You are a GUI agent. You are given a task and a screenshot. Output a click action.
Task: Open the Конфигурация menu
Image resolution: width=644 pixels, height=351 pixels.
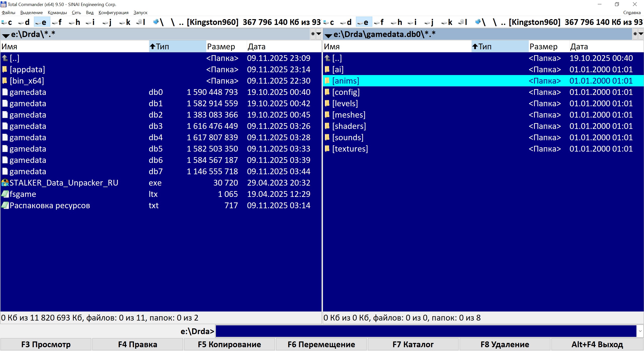pyautogui.click(x=113, y=13)
